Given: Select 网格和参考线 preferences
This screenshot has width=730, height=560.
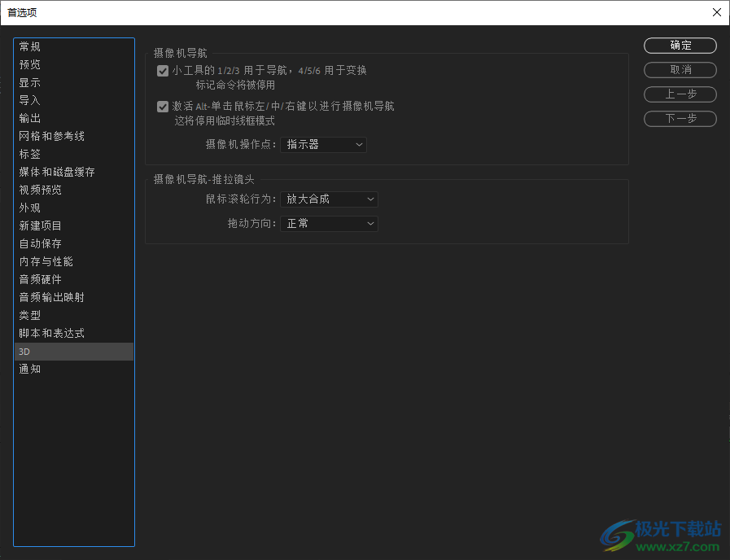Looking at the screenshot, I should pyautogui.click(x=50, y=136).
